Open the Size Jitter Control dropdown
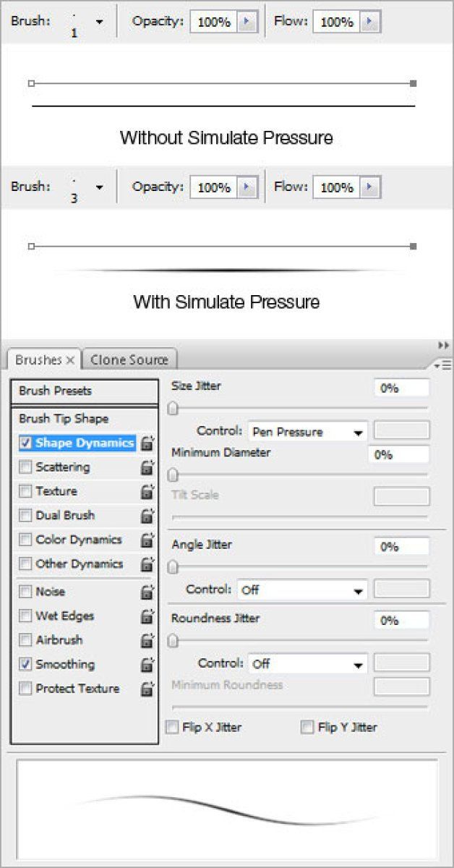The height and width of the screenshot is (868, 454). (307, 432)
